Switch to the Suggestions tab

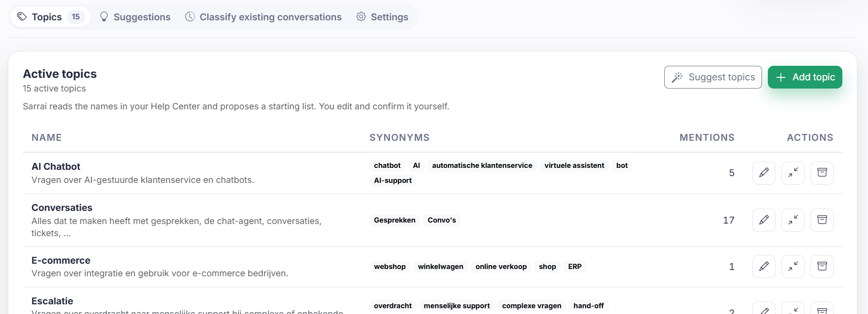pos(135,17)
